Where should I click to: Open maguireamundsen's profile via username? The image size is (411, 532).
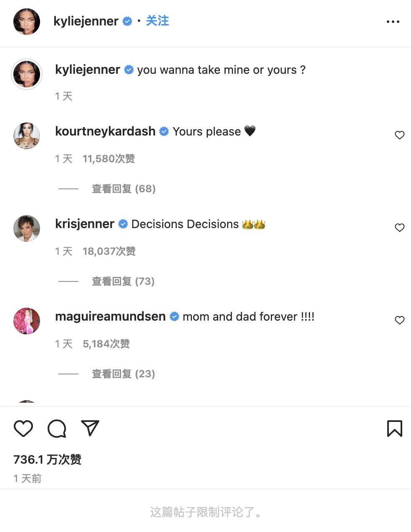click(110, 316)
